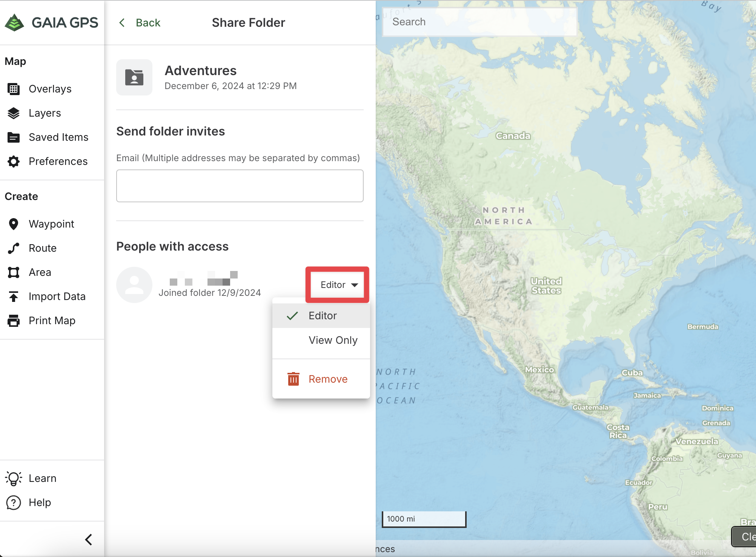
Task: Click the Costa Rica map label
Action: click(x=618, y=431)
